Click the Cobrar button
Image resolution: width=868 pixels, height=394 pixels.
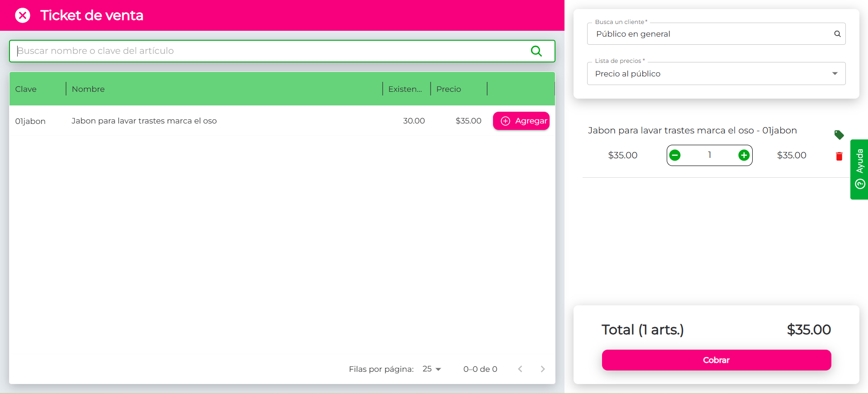716,360
